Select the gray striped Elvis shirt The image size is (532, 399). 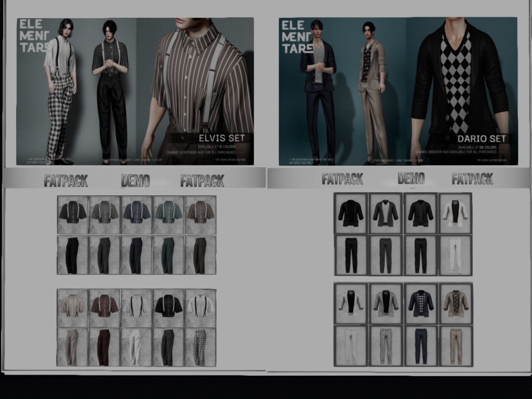(105, 215)
